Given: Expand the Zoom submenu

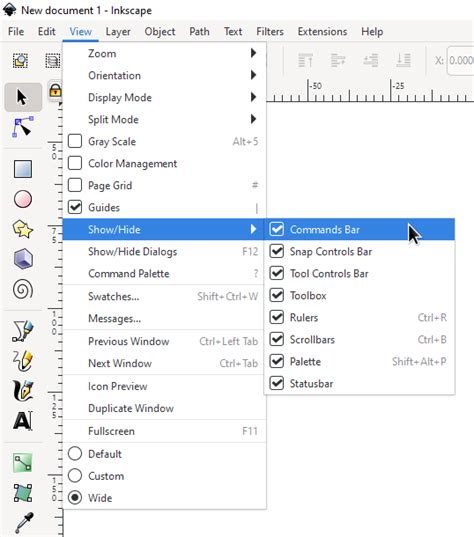Looking at the screenshot, I should click(x=164, y=53).
